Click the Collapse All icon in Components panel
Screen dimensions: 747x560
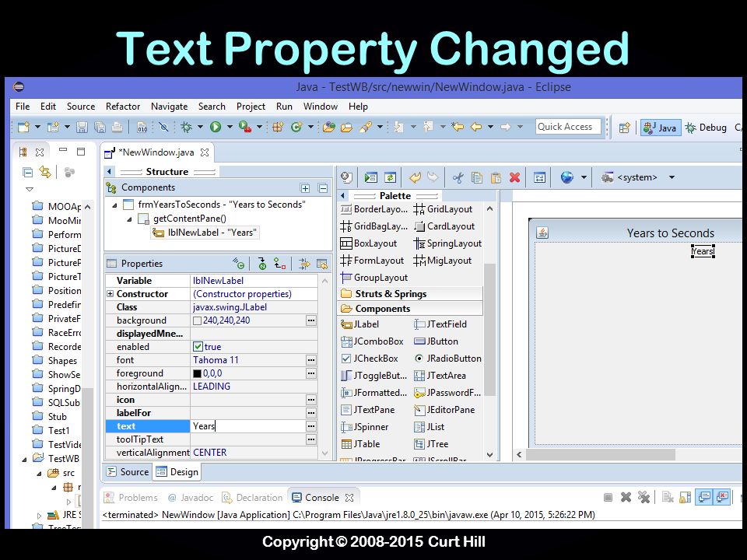click(322, 188)
